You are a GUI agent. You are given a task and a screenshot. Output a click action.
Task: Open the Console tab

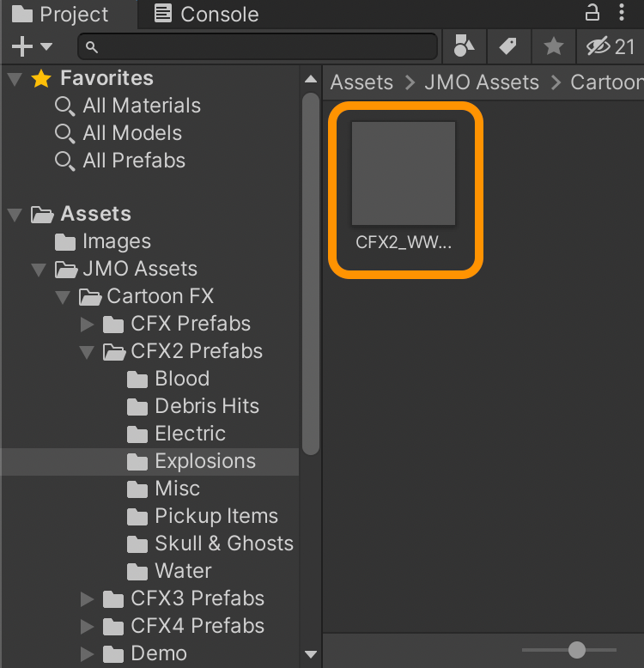tap(206, 15)
